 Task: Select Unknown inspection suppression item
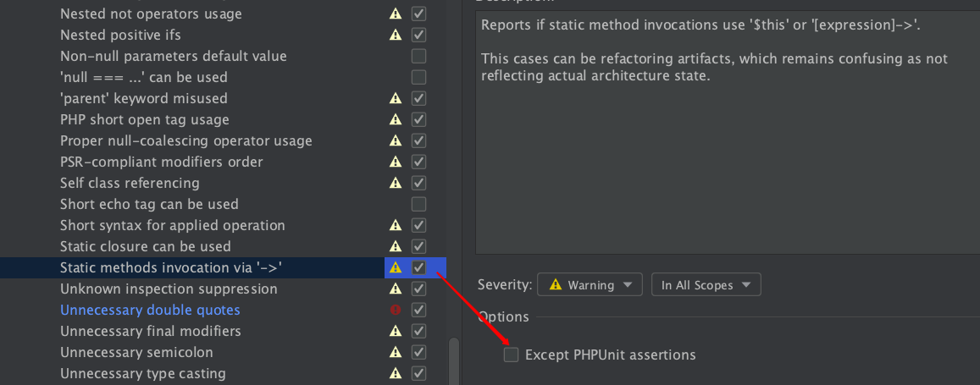click(169, 289)
